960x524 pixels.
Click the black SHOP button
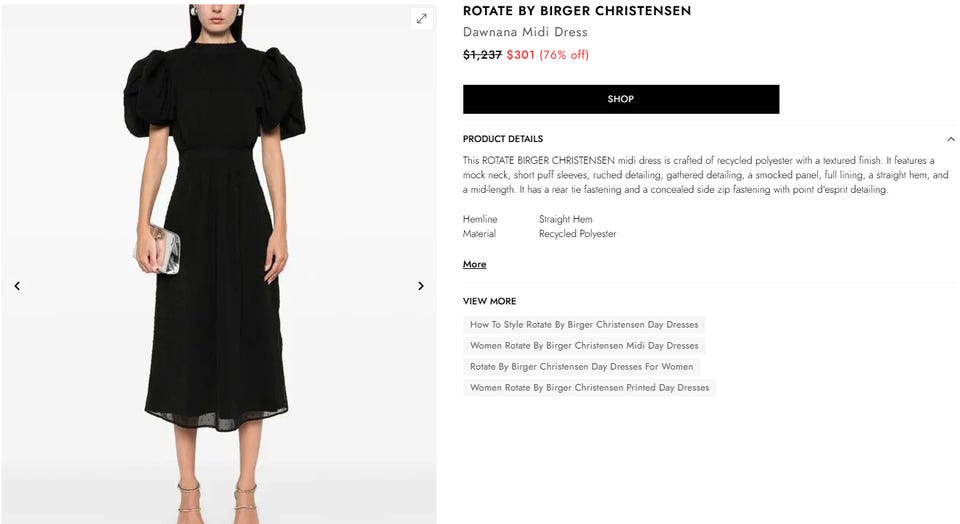pyautogui.click(x=621, y=99)
